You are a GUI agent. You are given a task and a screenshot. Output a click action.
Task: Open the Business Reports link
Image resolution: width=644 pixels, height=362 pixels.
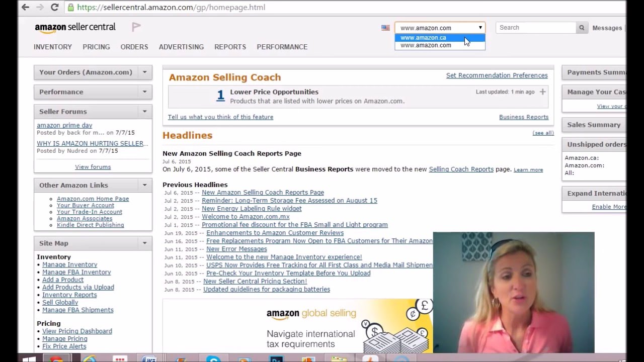click(x=524, y=117)
